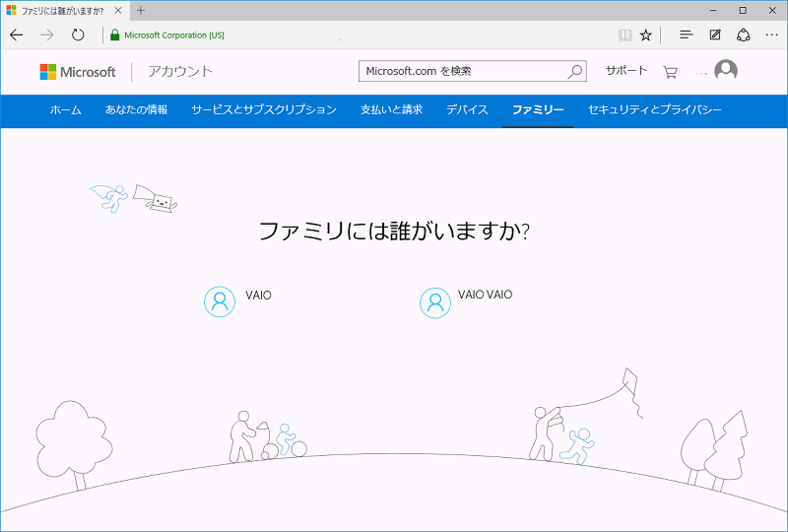Open the Hub lines icon

tap(686, 34)
